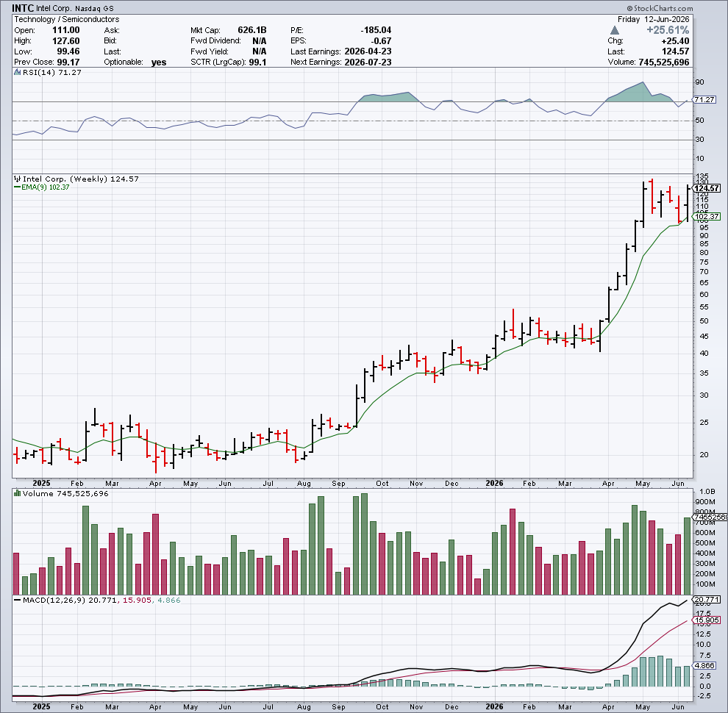Click the price bars icon beside Intel Corp. (Weekly)
This screenshot has height=713, width=728.
(17, 179)
